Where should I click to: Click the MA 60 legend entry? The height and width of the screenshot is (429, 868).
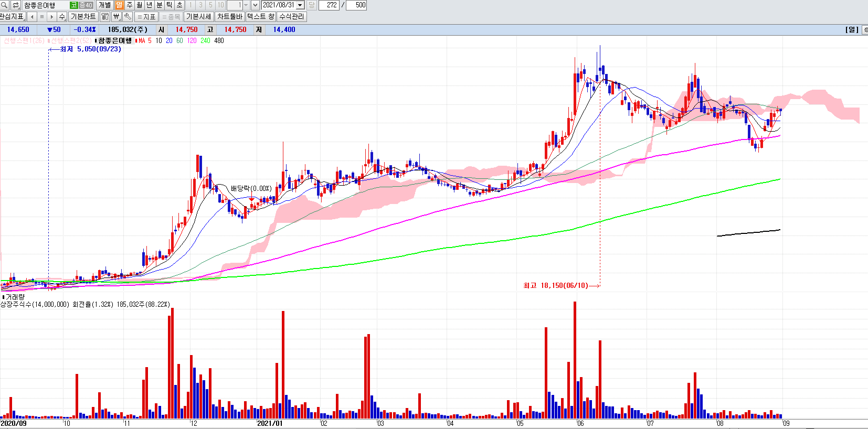179,40
